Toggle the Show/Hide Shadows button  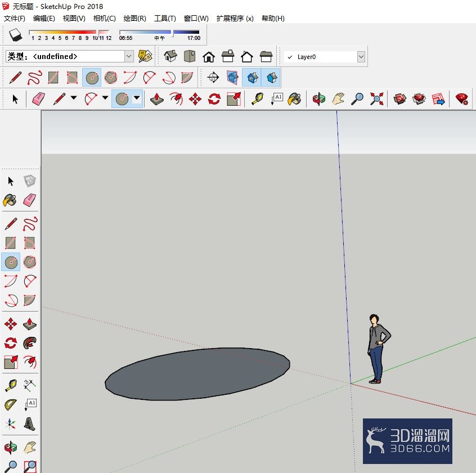click(x=15, y=34)
